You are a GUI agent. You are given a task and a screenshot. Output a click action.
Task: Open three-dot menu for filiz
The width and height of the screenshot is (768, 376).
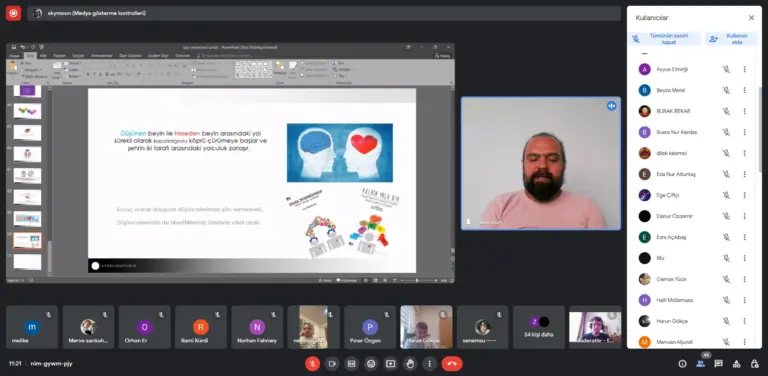click(744, 258)
